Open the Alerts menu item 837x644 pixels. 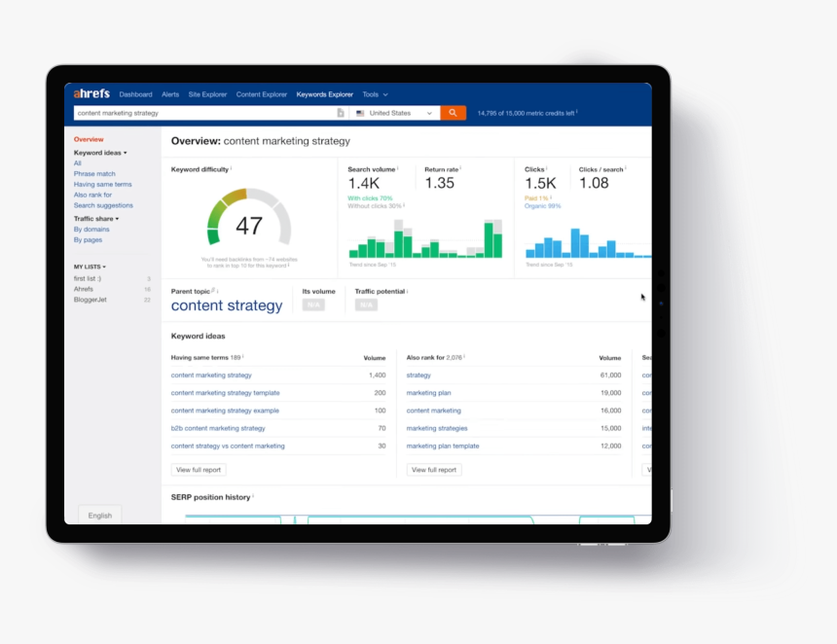coord(170,94)
